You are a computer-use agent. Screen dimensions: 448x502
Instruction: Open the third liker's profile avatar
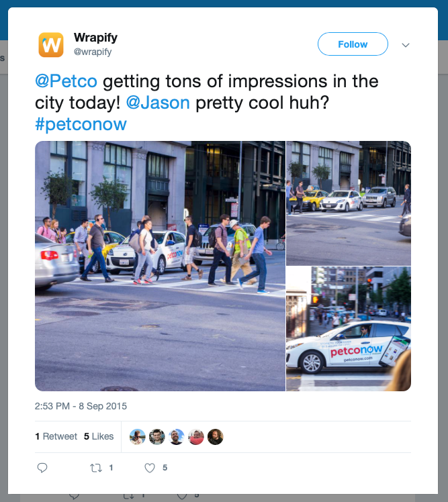tap(176, 437)
